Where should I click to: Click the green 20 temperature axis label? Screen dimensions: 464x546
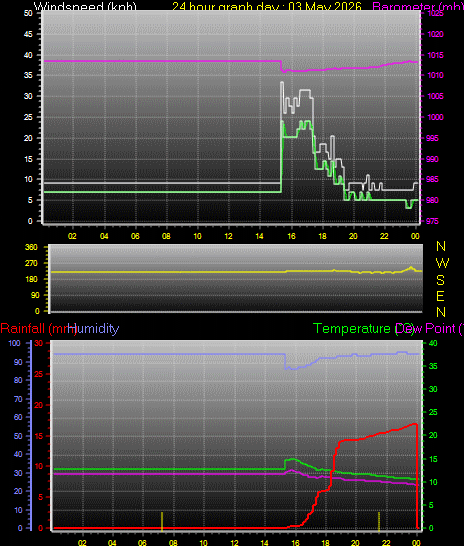[x=433, y=435]
